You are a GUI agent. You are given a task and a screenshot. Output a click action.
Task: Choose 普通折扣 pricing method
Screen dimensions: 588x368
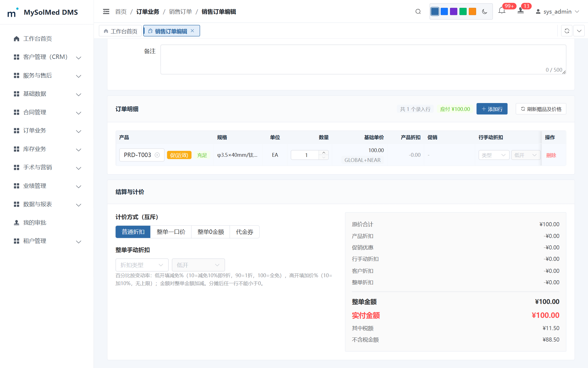133,232
